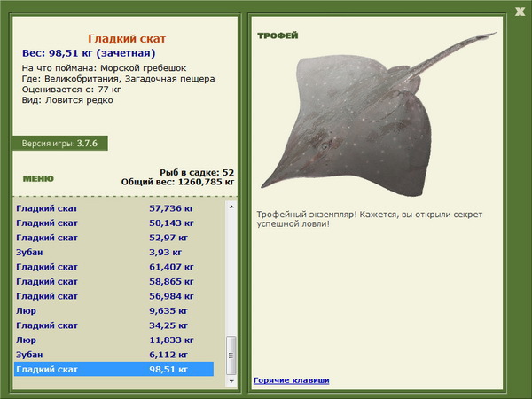The image size is (532, 399).
Task: Close the trophy window with the X
Action: coord(520,12)
